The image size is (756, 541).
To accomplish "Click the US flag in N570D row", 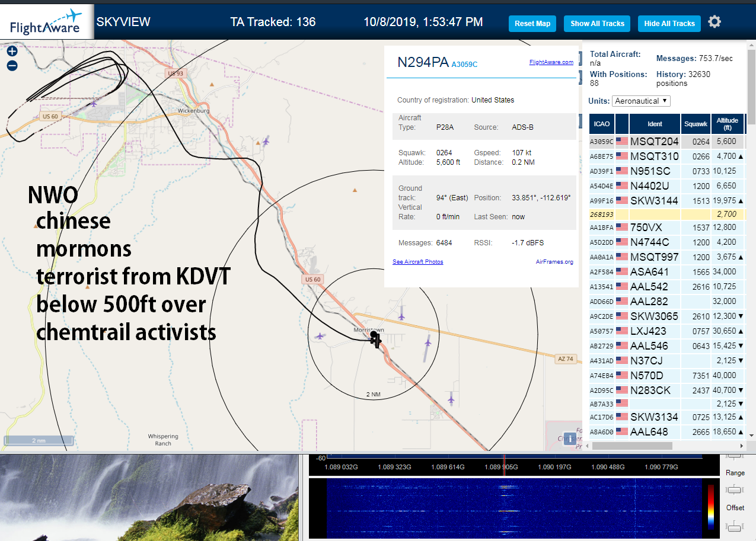I will tap(621, 376).
